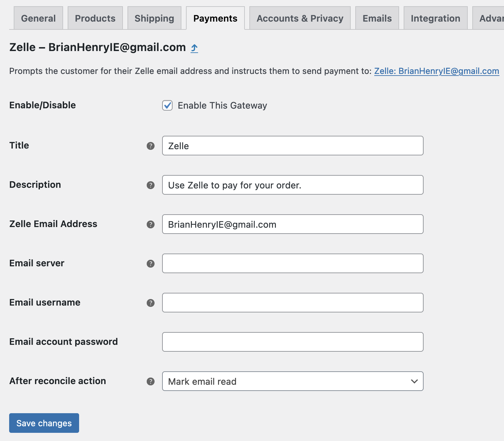Switch to the General tab
This screenshot has width=504, height=441.
point(38,18)
